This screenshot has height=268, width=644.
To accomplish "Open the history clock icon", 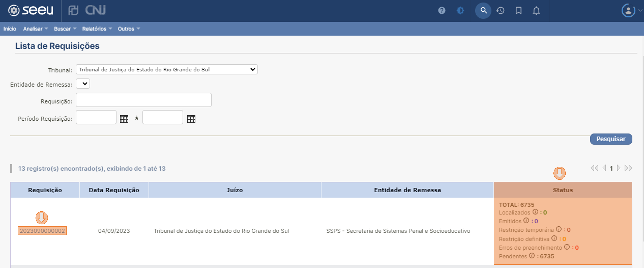I will [x=500, y=11].
